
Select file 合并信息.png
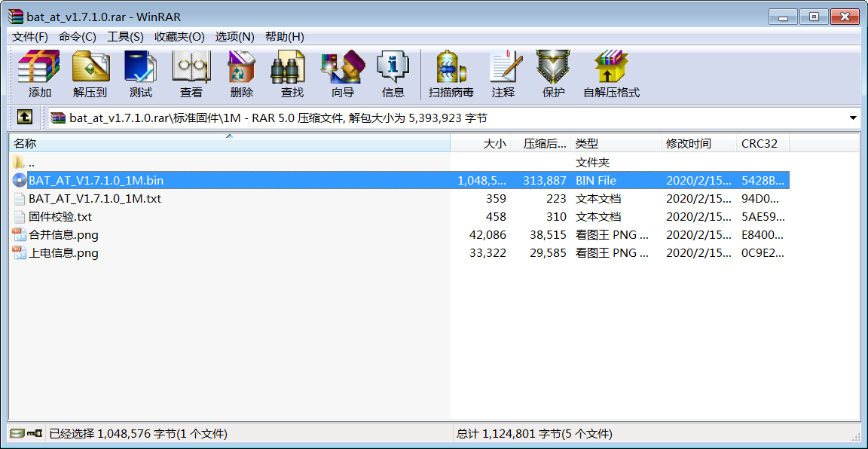(x=63, y=235)
